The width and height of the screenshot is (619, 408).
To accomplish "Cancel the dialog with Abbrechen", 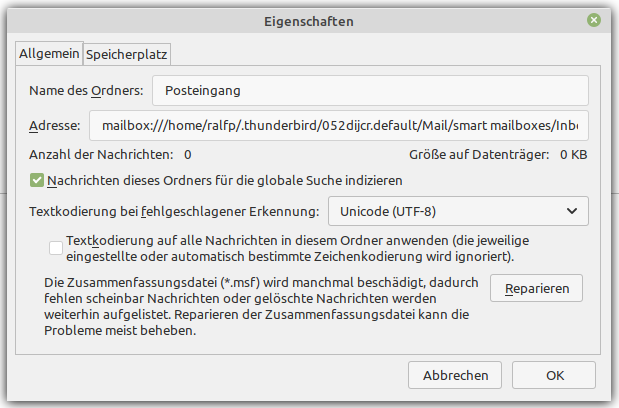I will coord(455,376).
